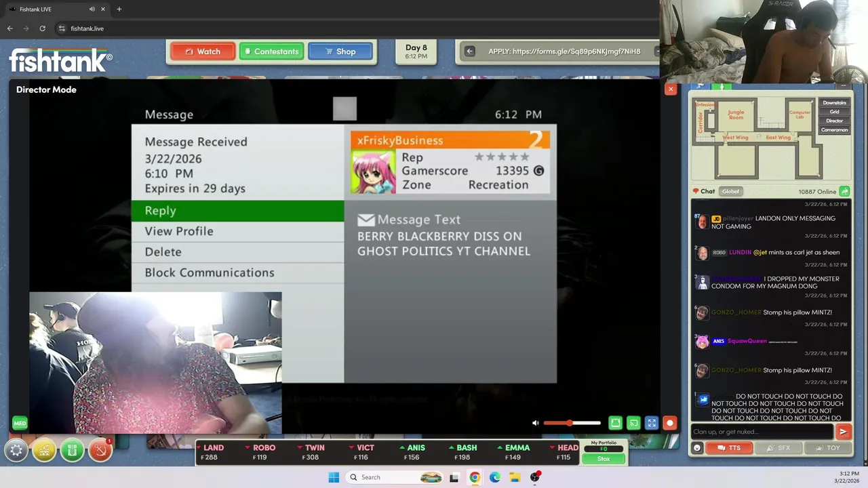This screenshot has width=868, height=488.
Task: Click the browser address bar fishtank.live
Action: pos(87,28)
